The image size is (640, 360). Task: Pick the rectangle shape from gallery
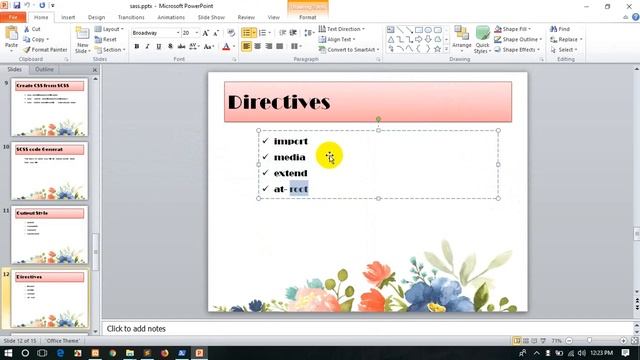click(x=419, y=30)
